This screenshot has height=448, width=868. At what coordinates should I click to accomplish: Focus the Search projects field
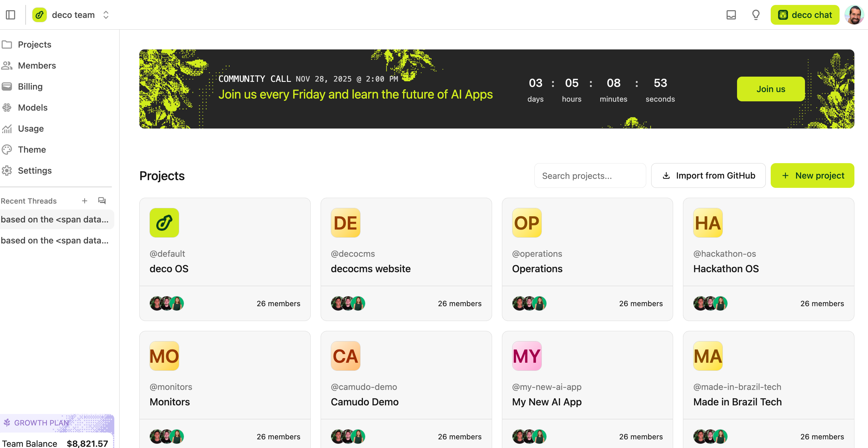pos(590,175)
